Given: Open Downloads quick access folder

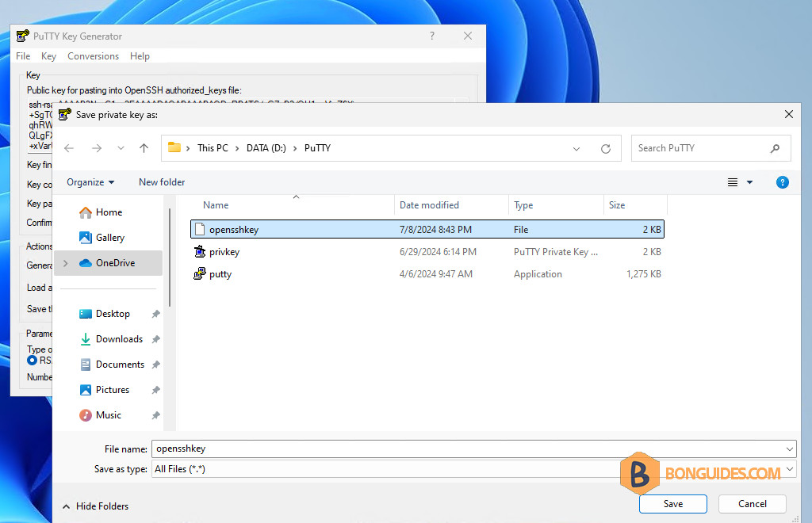Looking at the screenshot, I should click(x=119, y=339).
